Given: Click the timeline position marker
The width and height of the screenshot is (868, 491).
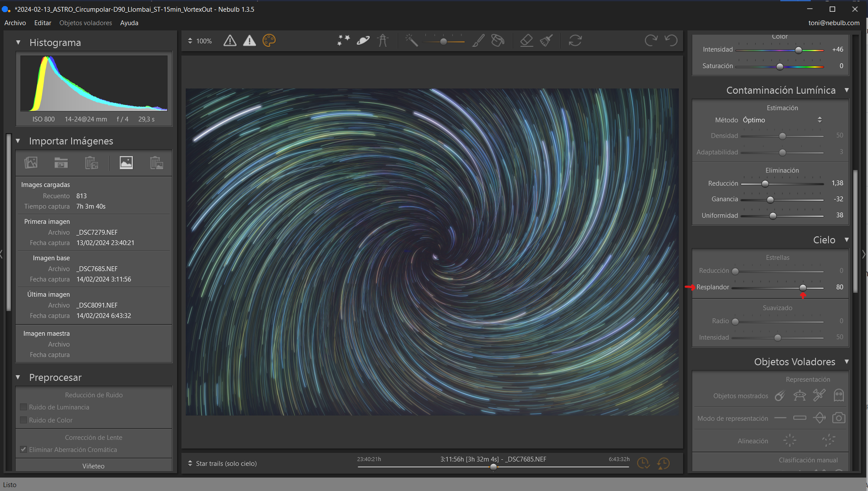Looking at the screenshot, I should coord(493,467).
